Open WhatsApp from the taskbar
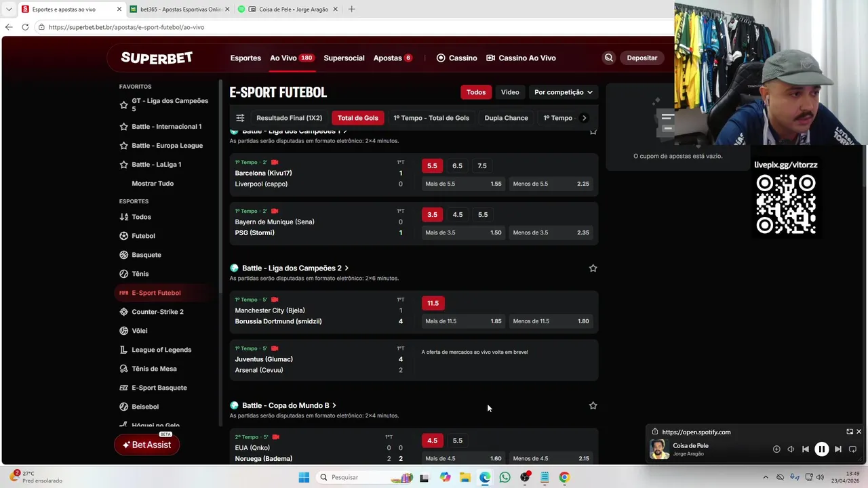868x488 pixels. click(505, 477)
